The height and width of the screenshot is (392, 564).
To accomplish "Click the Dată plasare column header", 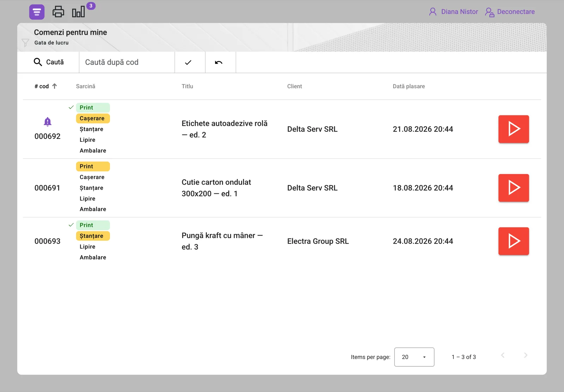I will 409,86.
